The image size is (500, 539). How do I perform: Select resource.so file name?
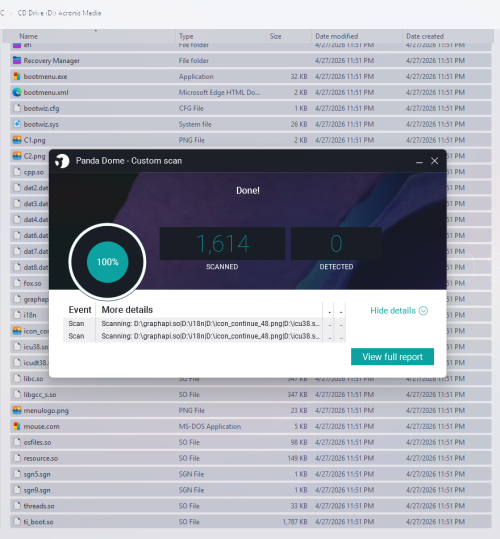[x=41, y=458]
